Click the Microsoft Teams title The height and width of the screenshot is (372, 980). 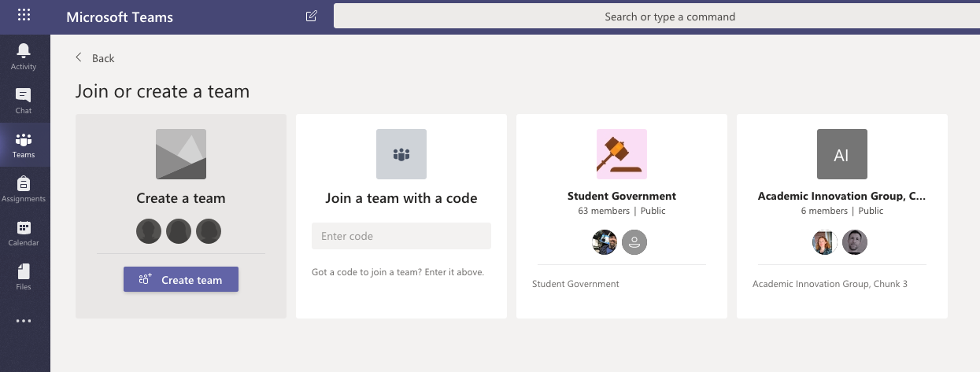click(120, 17)
